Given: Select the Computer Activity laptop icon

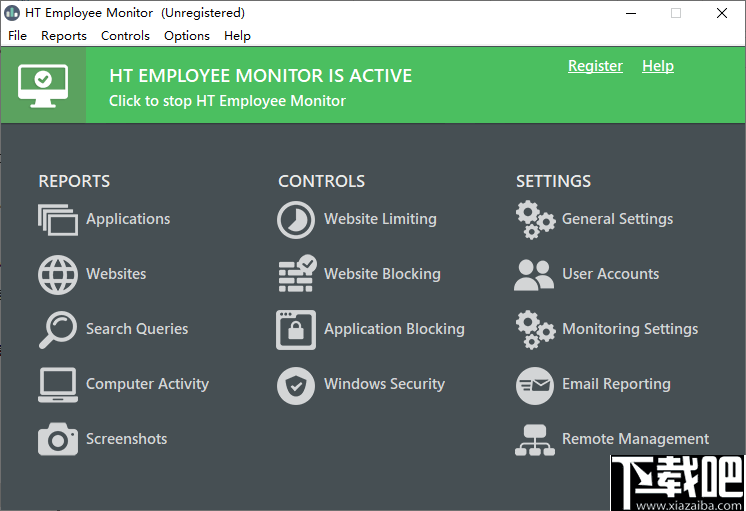Looking at the screenshot, I should pyautogui.click(x=58, y=384).
